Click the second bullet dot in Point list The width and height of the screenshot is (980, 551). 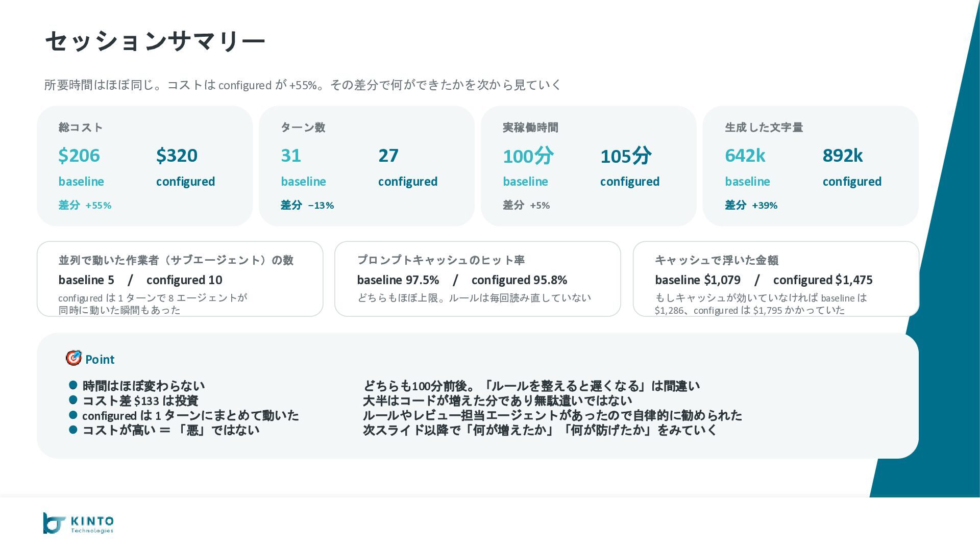[x=73, y=400]
